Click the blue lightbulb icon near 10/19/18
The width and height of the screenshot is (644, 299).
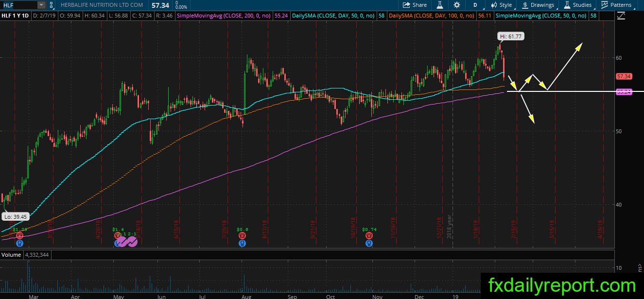click(x=369, y=243)
